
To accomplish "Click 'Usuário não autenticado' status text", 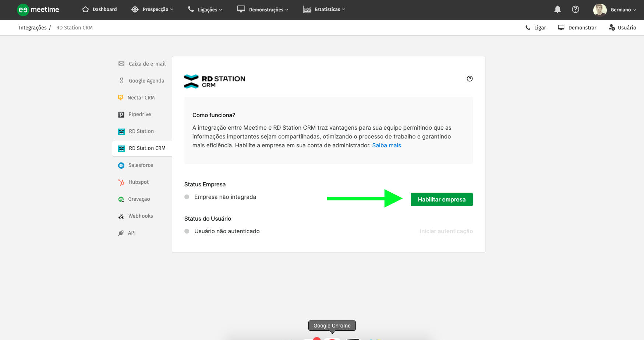I will point(227,231).
